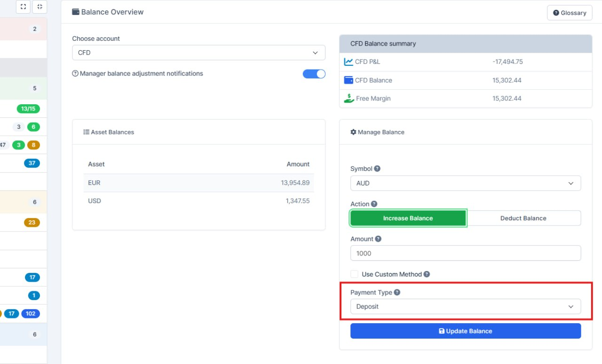This screenshot has width=602, height=364.
Task: Click the help icon next to Symbol
Action: 377,169
